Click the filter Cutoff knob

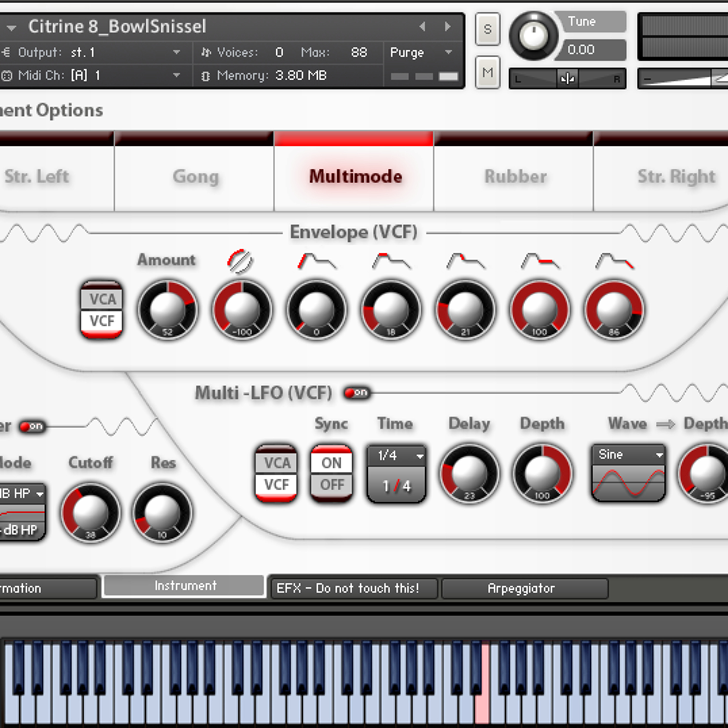(91, 513)
